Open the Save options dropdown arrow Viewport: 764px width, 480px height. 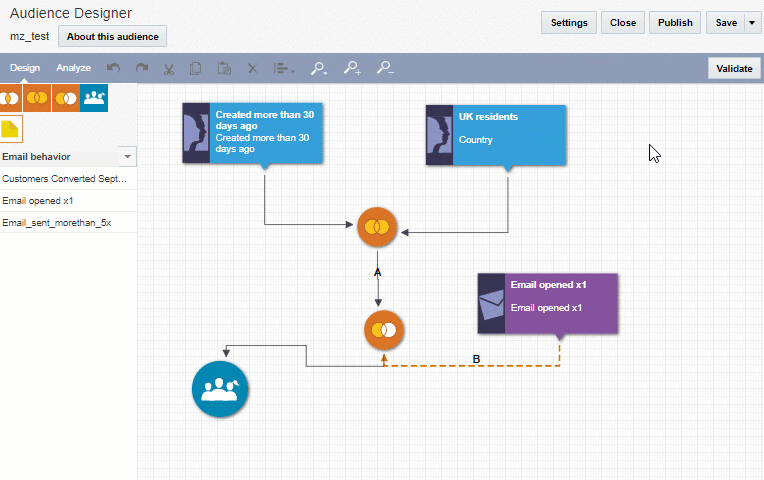[x=752, y=23]
